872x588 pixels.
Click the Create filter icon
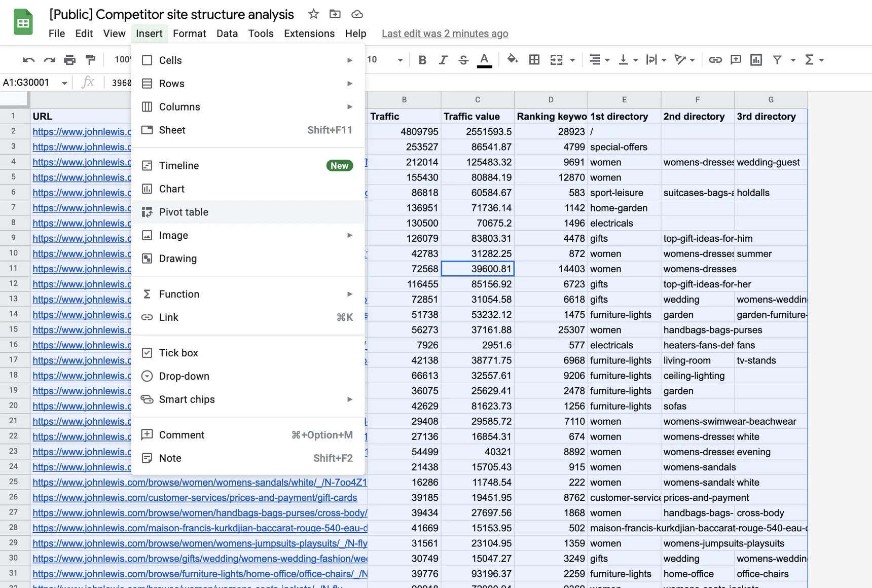click(x=777, y=60)
